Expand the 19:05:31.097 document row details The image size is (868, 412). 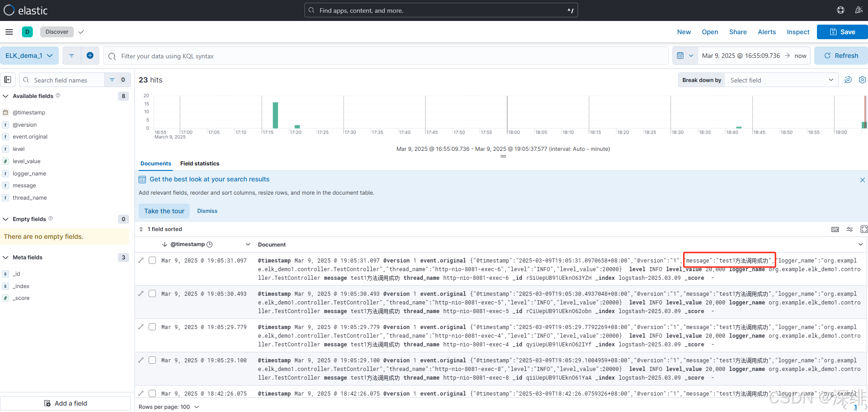(141, 260)
